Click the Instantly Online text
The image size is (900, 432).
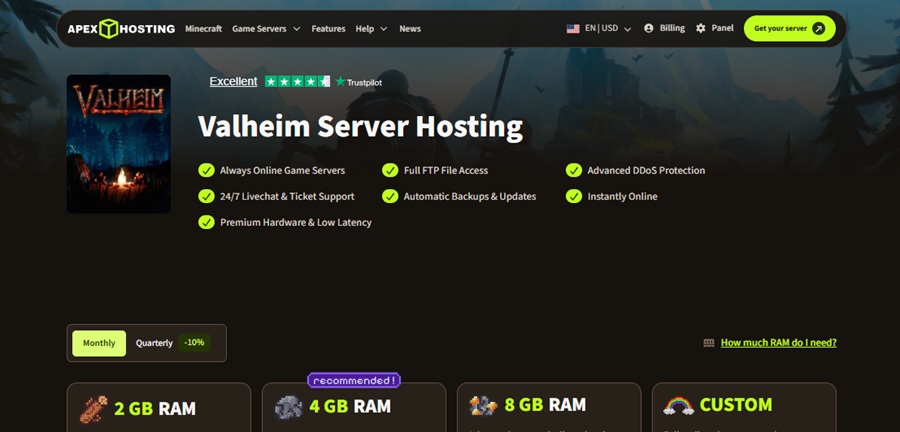[x=622, y=196]
